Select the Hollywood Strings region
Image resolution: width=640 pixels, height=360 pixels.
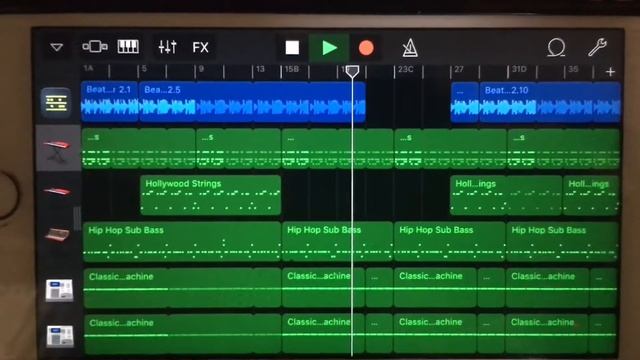[x=210, y=195]
